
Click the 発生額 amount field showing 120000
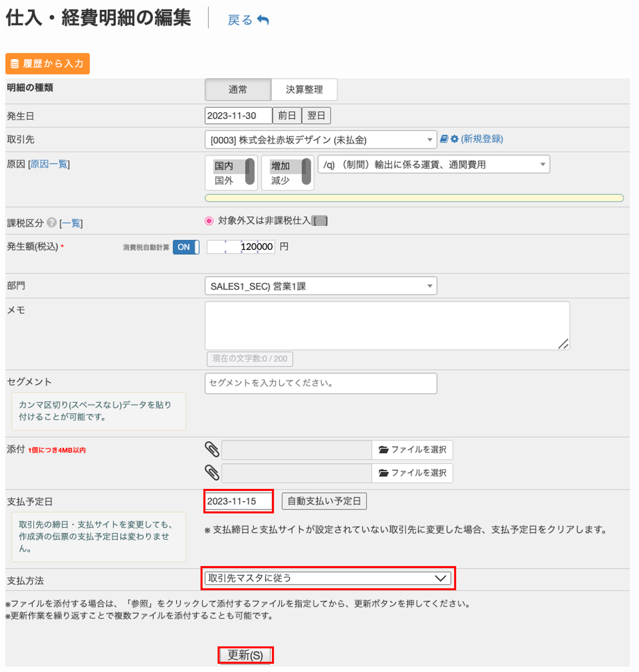pyautogui.click(x=241, y=247)
